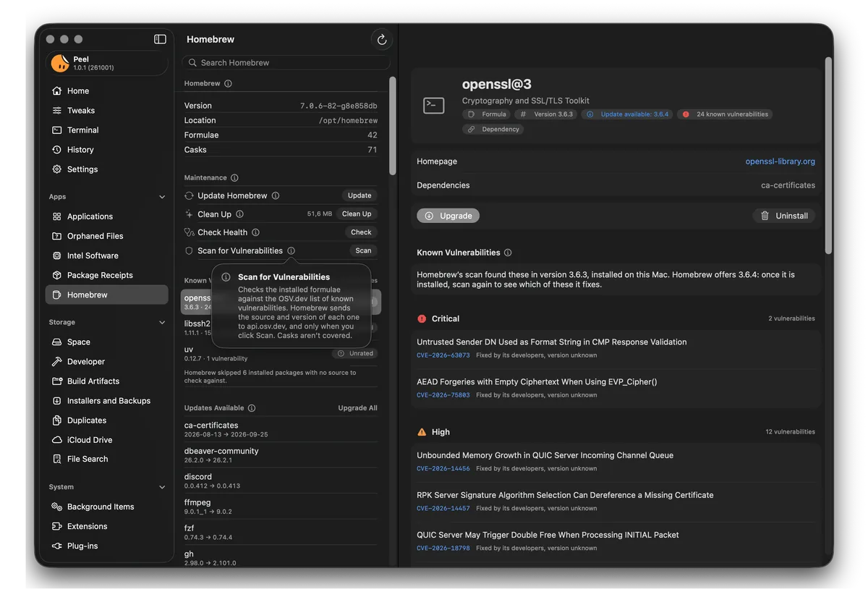Click the Build Artifacts icon
Screen dimensions: 868x613
click(x=57, y=381)
